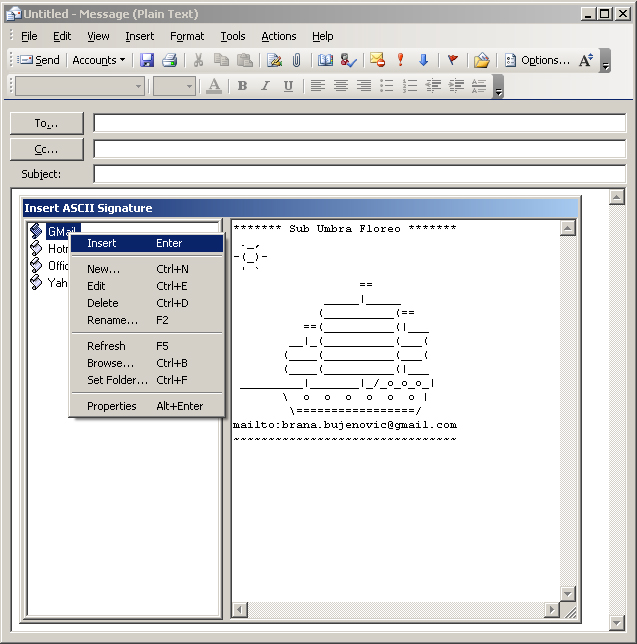Image resolution: width=637 pixels, height=644 pixels.
Task: Click the paperclip Insert File icon
Action: (296, 60)
